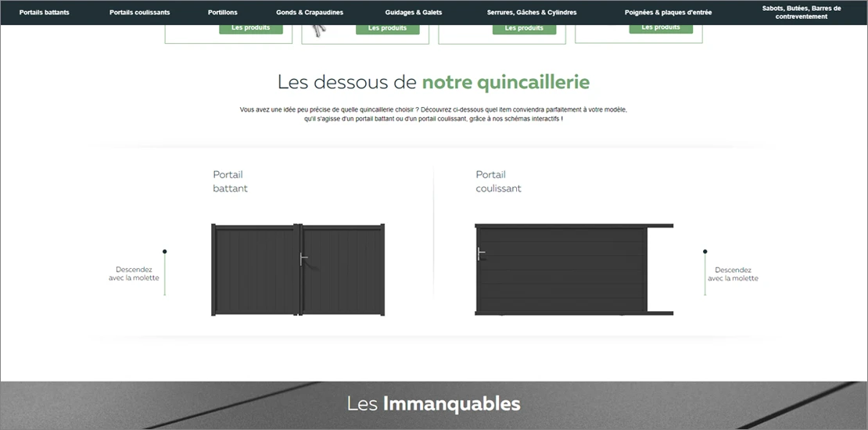868x430 pixels.
Task: Click the scroll indicator dot beside Portail coulissant
Action: [705, 252]
